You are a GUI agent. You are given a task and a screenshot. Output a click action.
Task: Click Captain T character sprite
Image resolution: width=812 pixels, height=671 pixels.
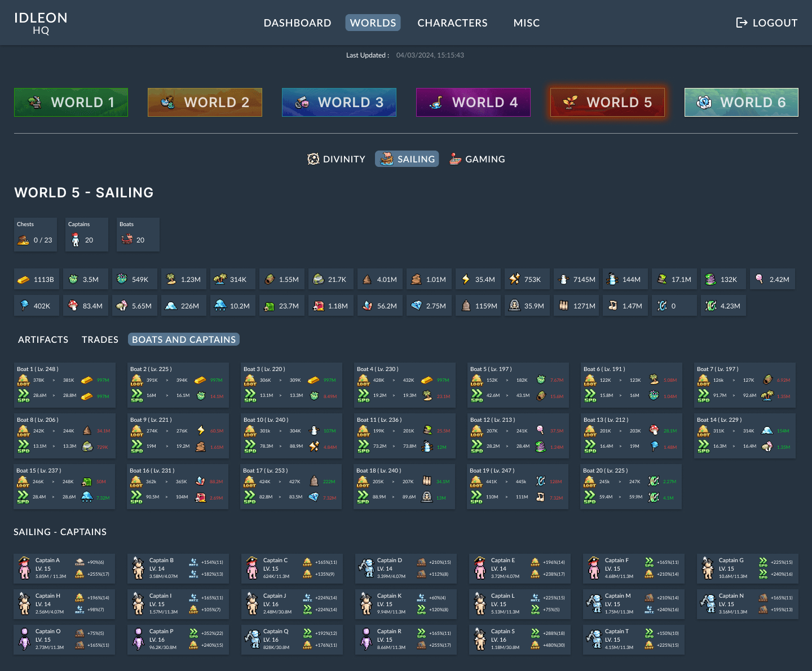click(x=594, y=639)
